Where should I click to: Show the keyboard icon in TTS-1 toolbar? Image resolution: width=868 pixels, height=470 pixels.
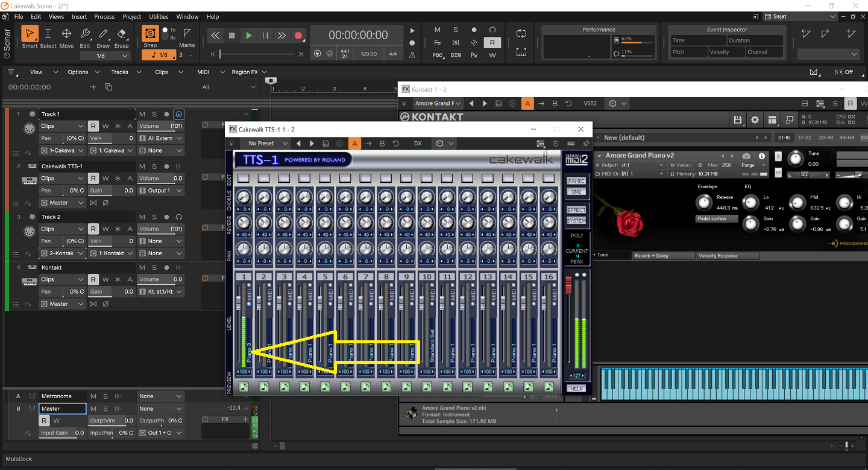(570, 144)
